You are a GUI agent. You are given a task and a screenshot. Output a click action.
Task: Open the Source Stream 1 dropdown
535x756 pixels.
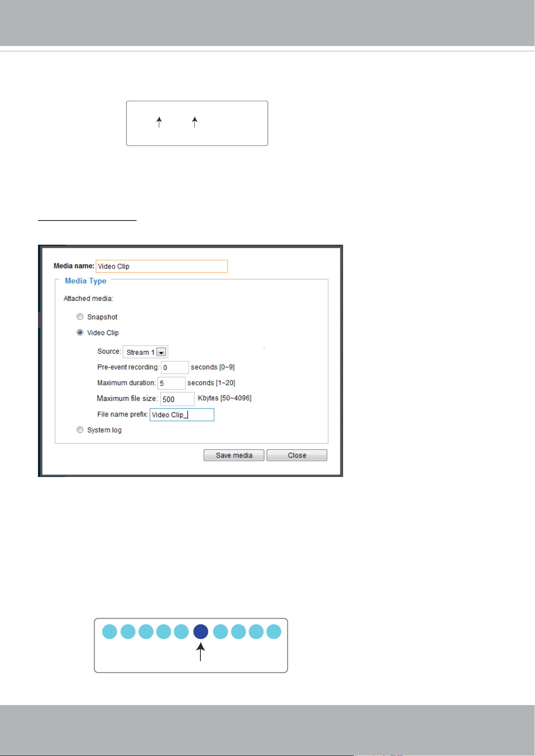click(145, 352)
